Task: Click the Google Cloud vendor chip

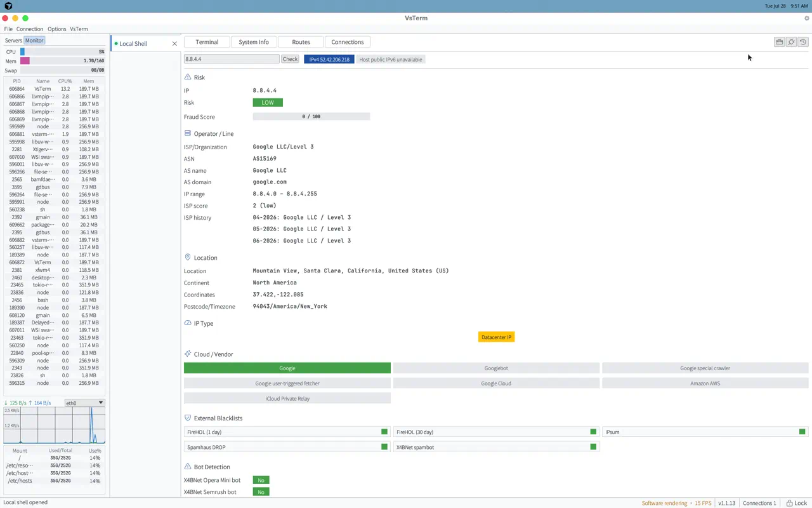Action: [496, 384]
